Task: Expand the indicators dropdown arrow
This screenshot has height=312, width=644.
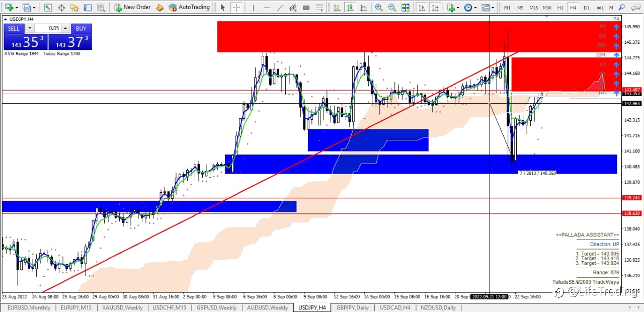Action: [458, 8]
